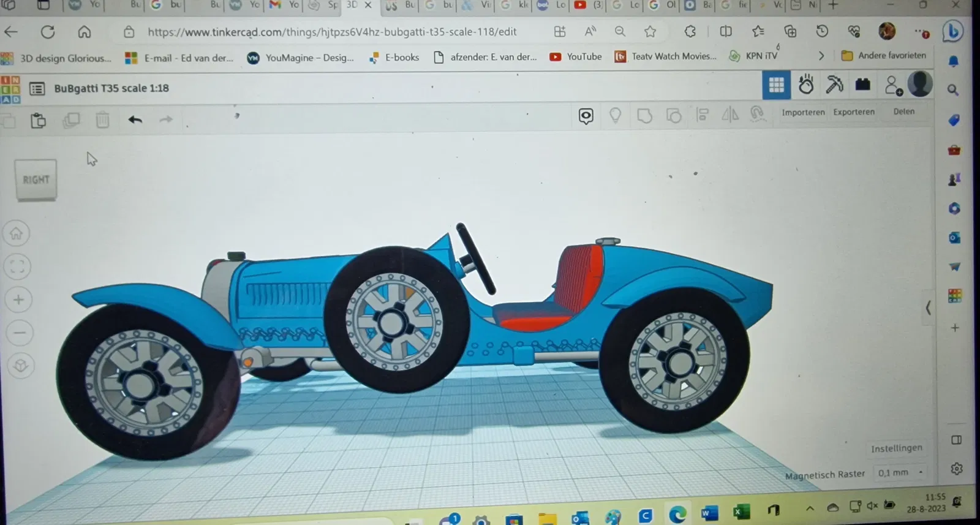Click the Exporteren button
980x525 pixels.
[x=854, y=112]
